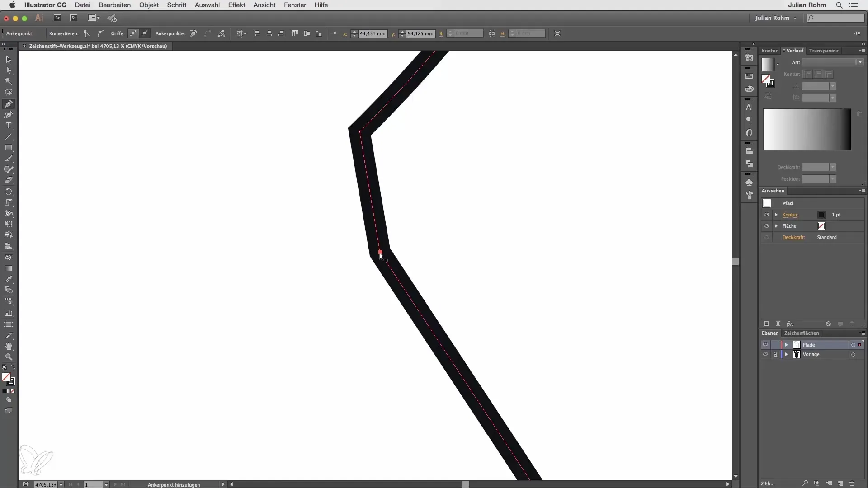Click target circle of Vorlage layer

coord(853,354)
